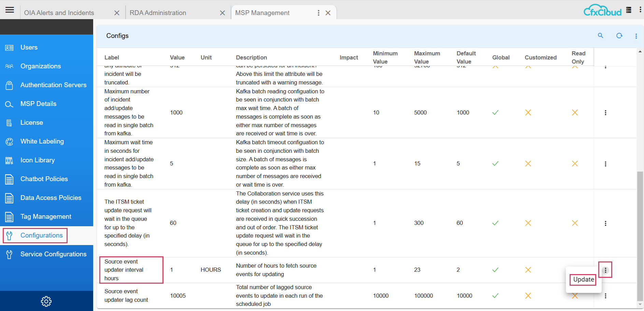
Task: Open the Icon Library sidebar item
Action: point(37,160)
